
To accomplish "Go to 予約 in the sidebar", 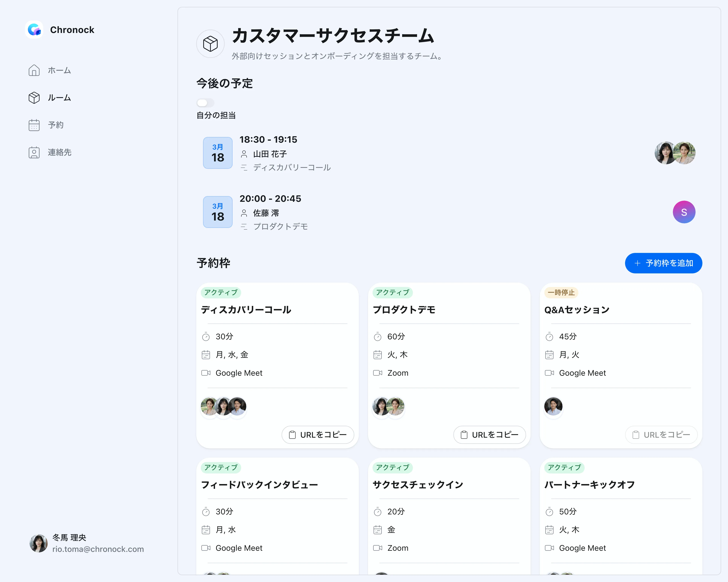I will tap(46, 125).
